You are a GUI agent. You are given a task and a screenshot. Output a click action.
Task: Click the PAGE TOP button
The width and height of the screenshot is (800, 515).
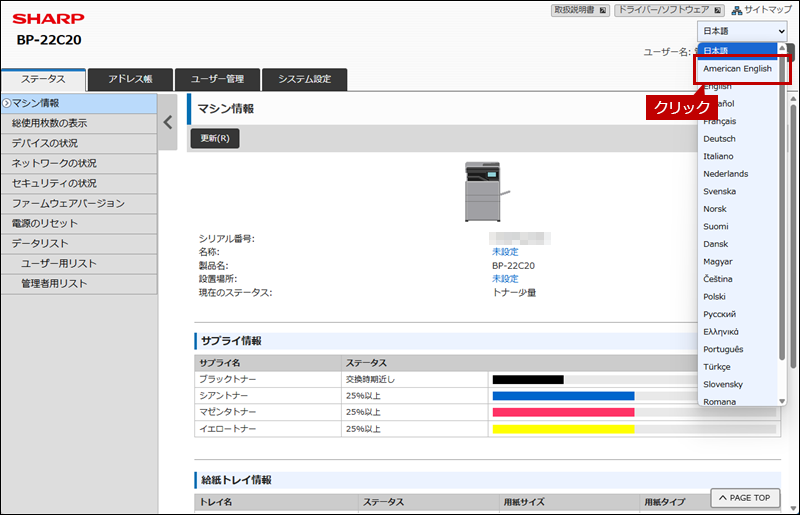745,498
